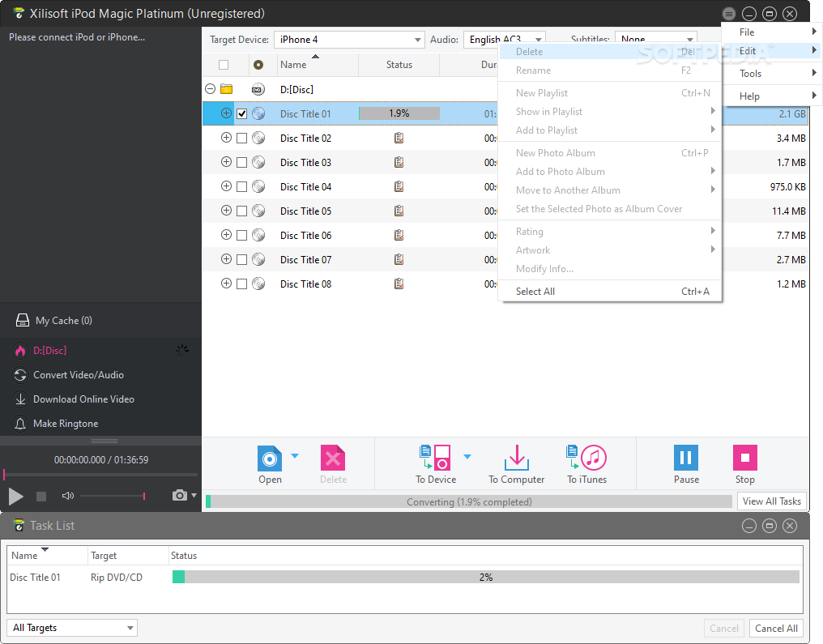
Task: Click the To Computer export icon
Action: click(517, 458)
